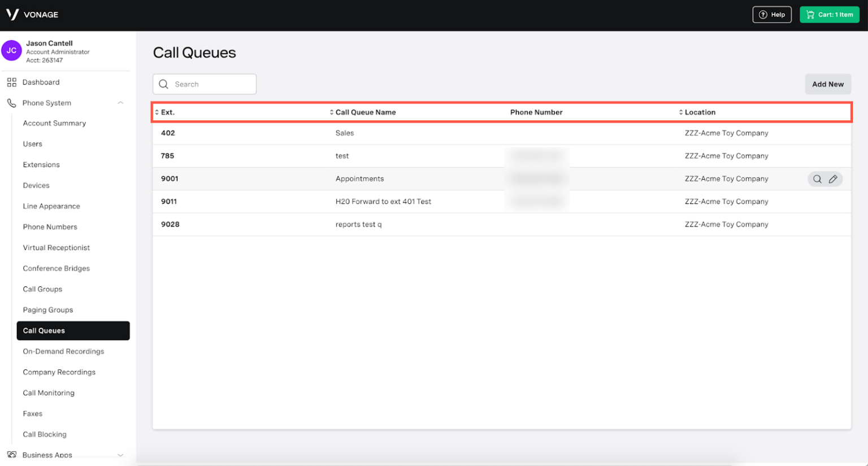
Task: Click the Phone System handset icon
Action: tap(11, 103)
